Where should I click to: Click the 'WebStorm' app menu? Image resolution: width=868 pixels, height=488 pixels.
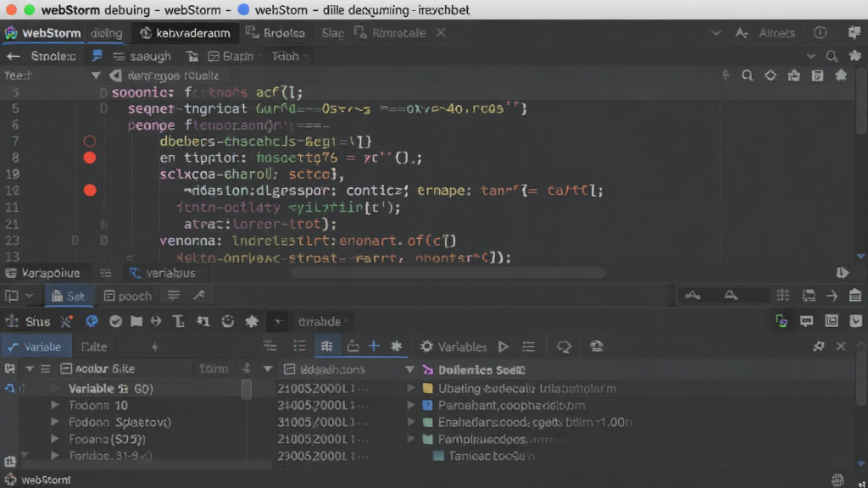[x=43, y=33]
